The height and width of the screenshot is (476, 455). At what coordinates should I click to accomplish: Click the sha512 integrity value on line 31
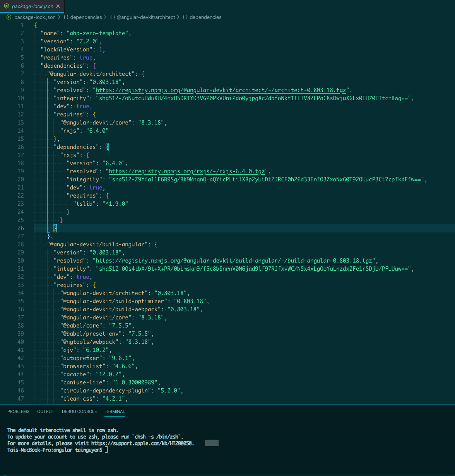click(253, 269)
